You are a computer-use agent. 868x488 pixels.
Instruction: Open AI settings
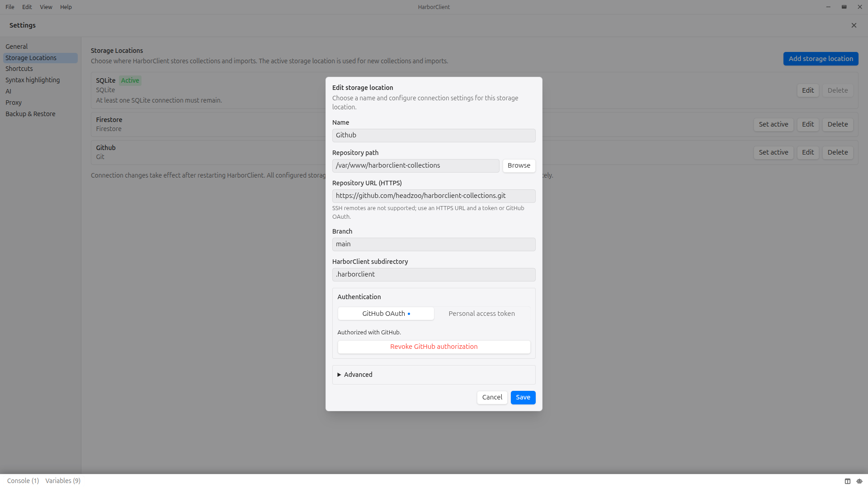(x=40, y=91)
